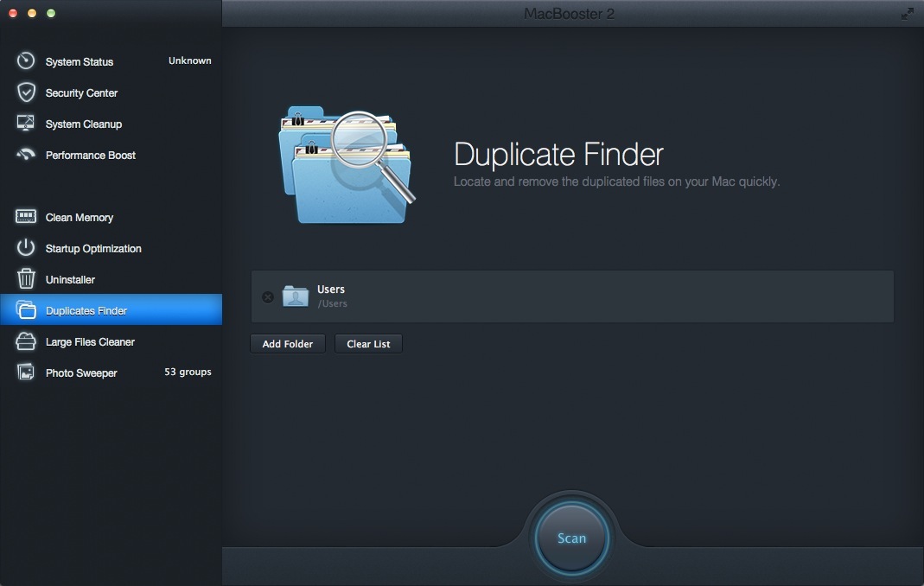Viewport: 924px width, 586px height.
Task: Click the Users folder icon in list
Action: [296, 296]
